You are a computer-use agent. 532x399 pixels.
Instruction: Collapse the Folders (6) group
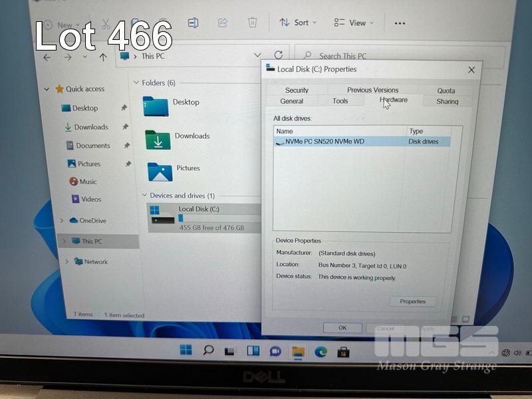136,83
